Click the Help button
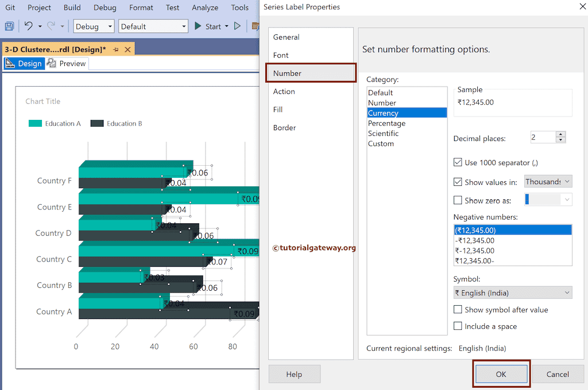The width and height of the screenshot is (588, 390). point(294,373)
